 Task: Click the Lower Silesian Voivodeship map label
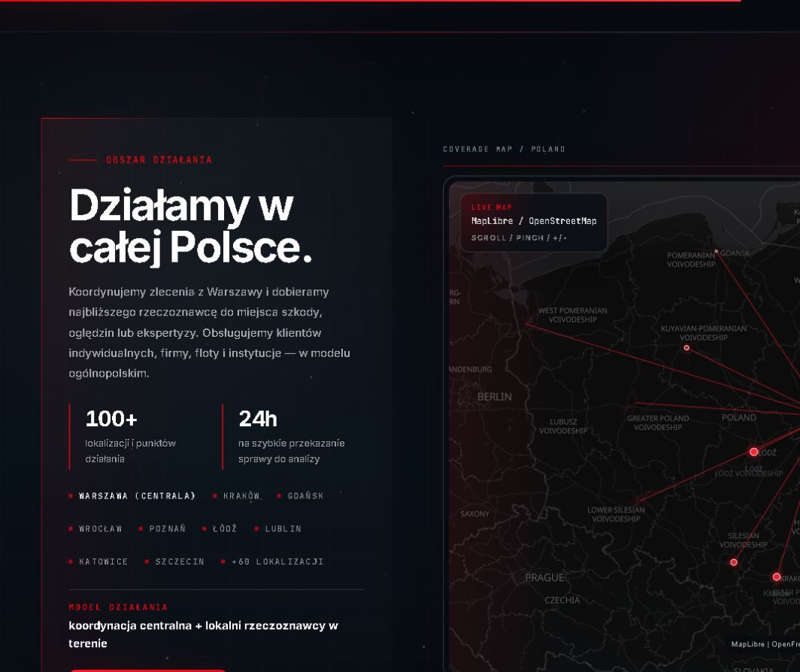click(x=616, y=514)
